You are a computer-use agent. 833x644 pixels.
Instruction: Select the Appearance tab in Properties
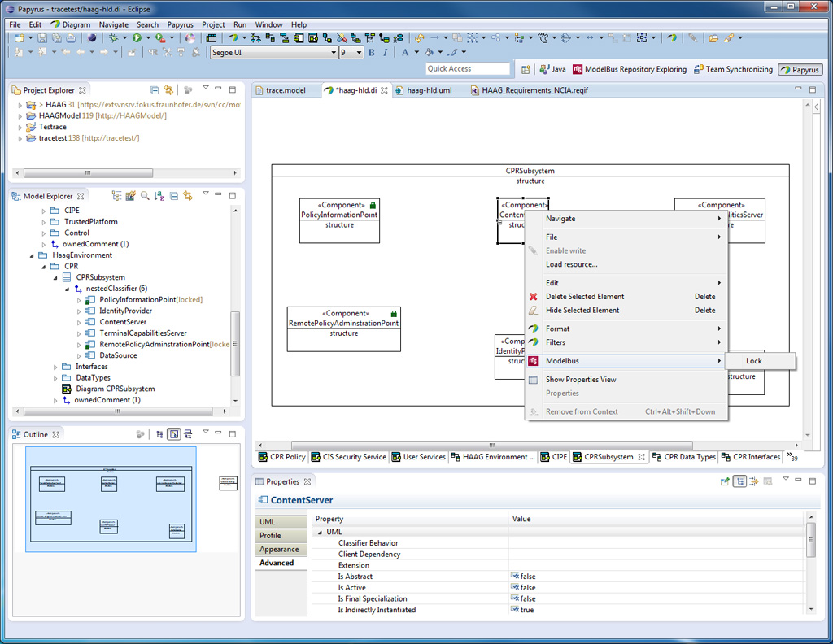pos(281,549)
